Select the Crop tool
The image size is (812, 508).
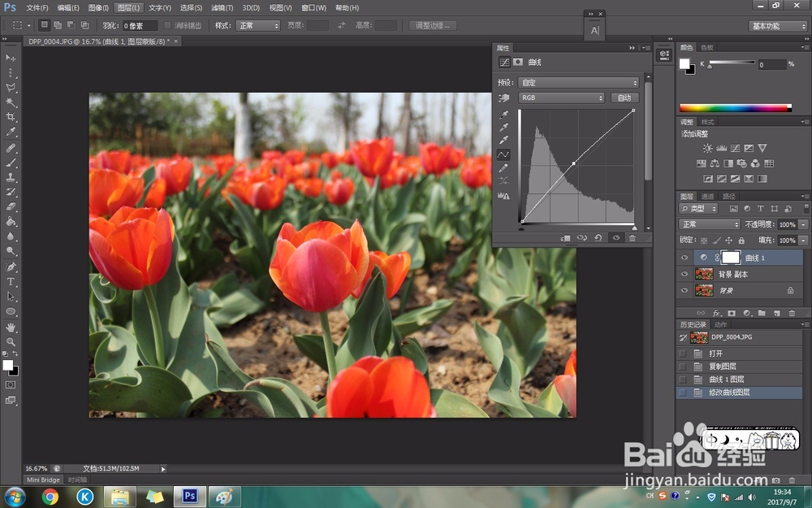[11, 116]
